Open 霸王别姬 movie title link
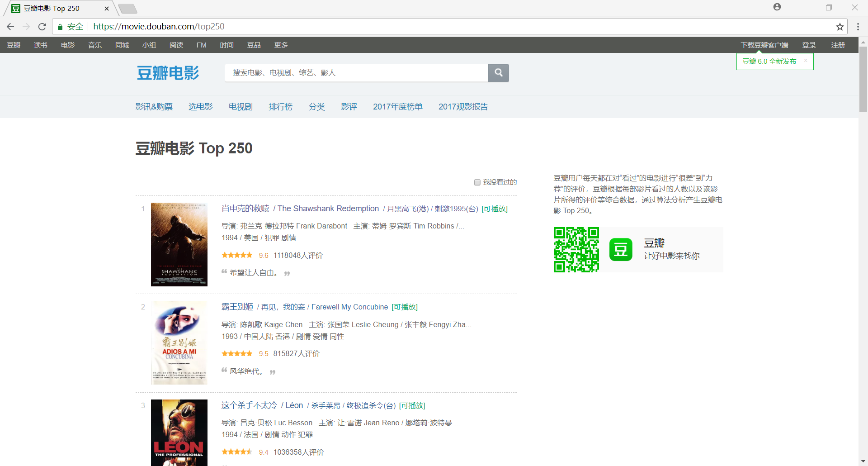868x466 pixels. click(x=237, y=307)
